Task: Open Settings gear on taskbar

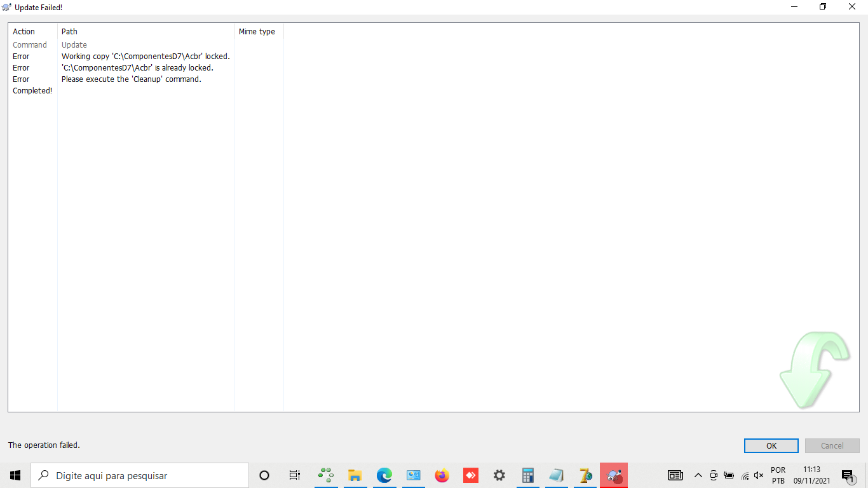Action: click(x=499, y=475)
